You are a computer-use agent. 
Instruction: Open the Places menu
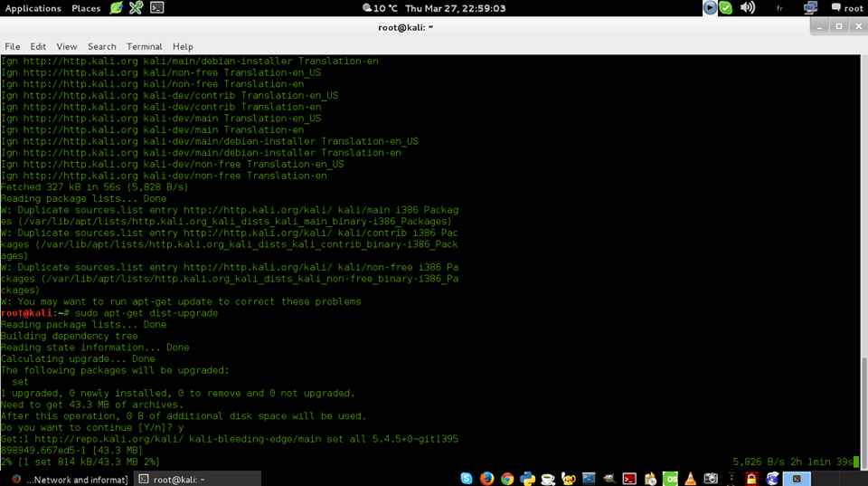[86, 8]
